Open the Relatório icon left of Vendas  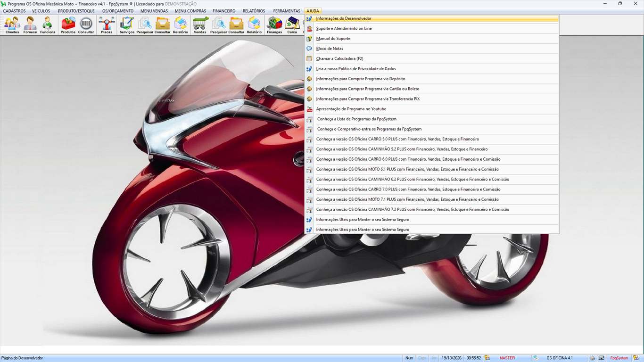coord(180,25)
